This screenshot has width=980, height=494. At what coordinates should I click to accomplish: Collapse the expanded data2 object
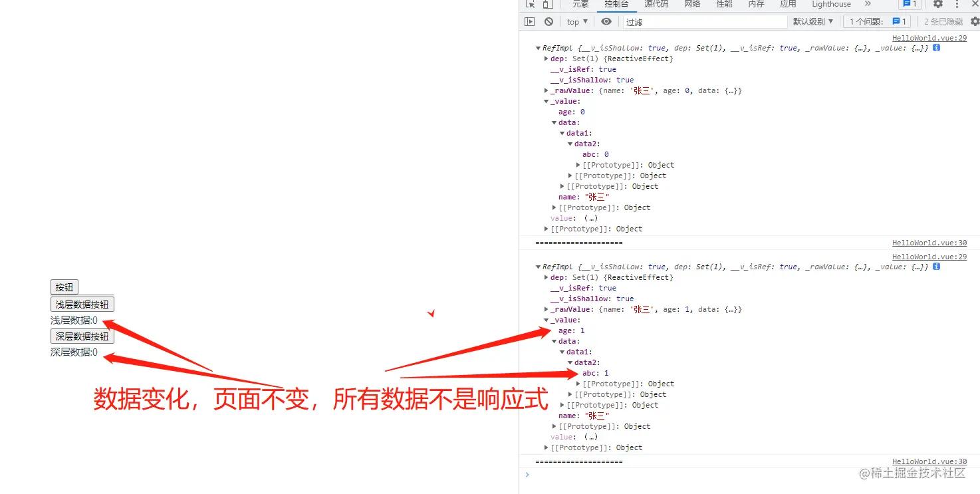570,144
